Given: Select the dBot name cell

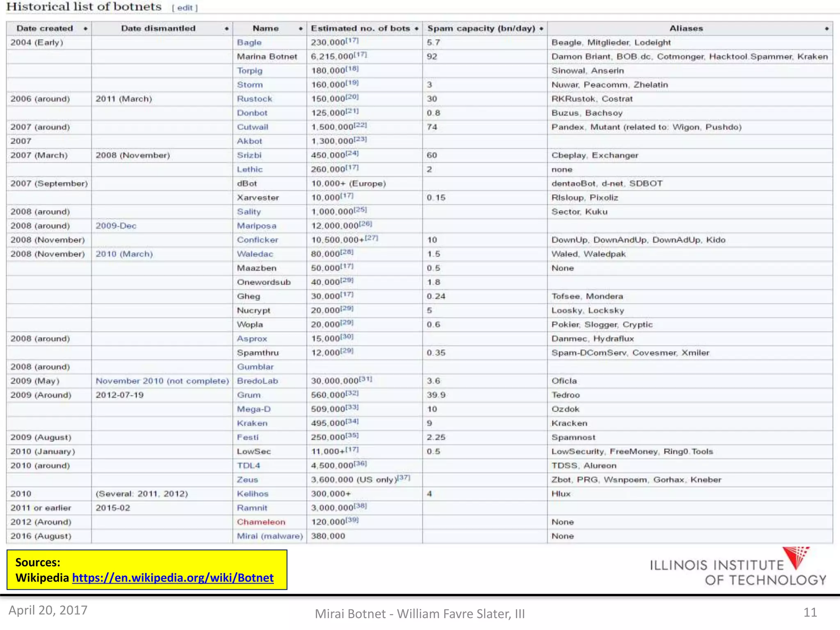Looking at the screenshot, I should 269,183.
